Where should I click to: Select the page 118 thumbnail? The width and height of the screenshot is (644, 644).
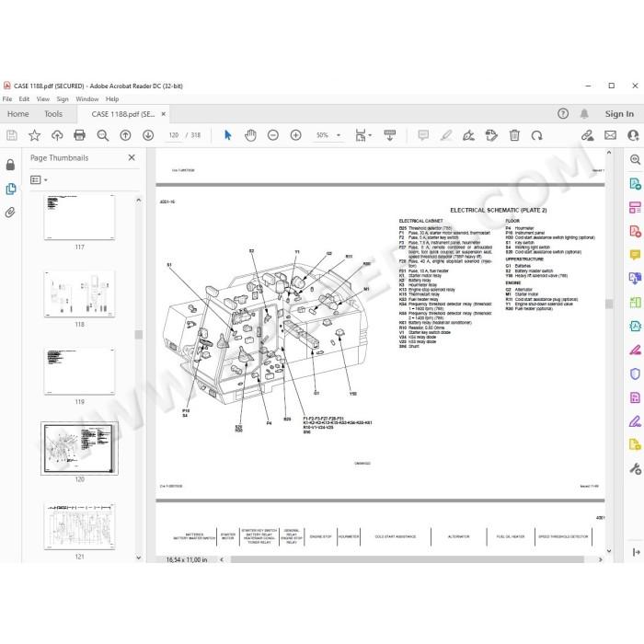(79, 293)
